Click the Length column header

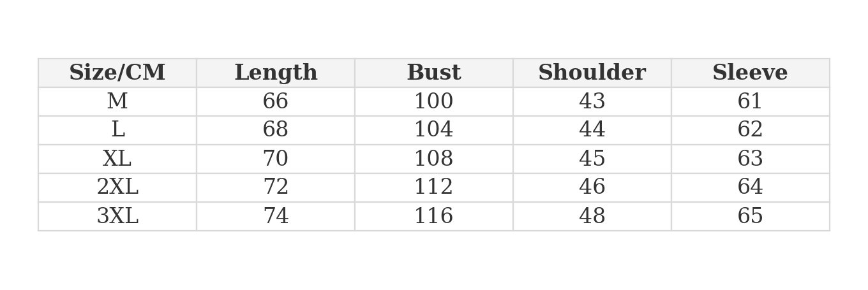click(276, 73)
